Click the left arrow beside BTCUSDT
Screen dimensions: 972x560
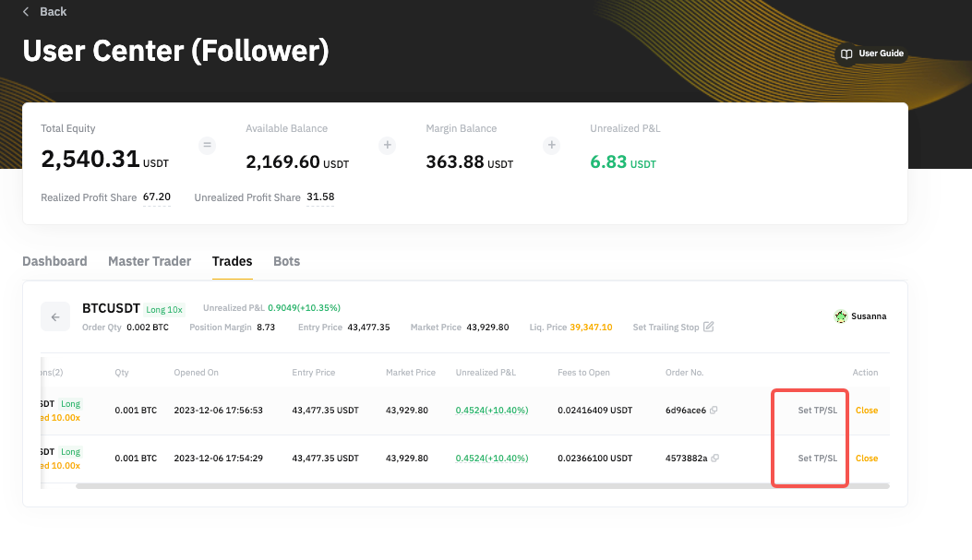click(x=55, y=317)
